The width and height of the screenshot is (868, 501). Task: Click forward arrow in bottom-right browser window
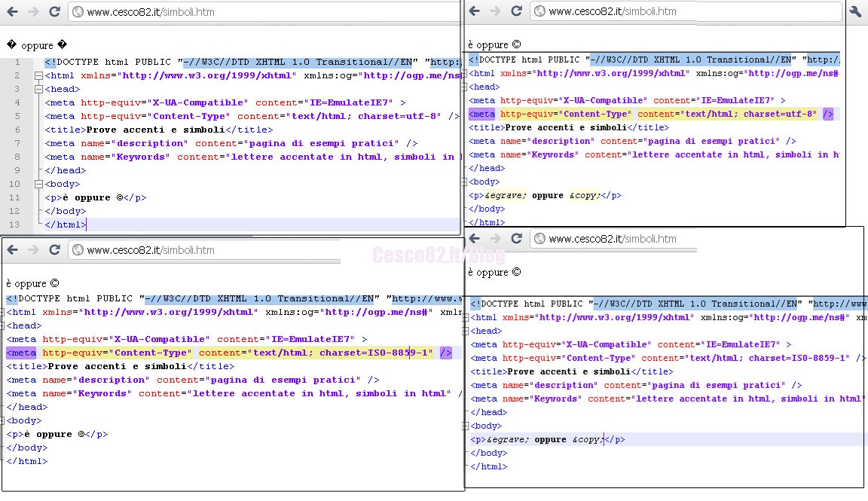pyautogui.click(x=496, y=239)
